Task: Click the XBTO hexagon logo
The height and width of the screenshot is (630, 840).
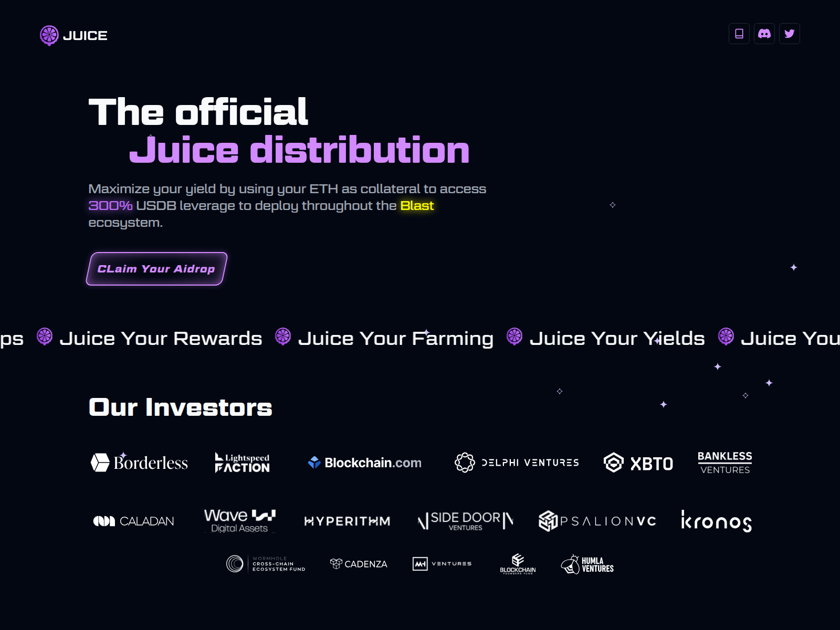Action: 615,463
